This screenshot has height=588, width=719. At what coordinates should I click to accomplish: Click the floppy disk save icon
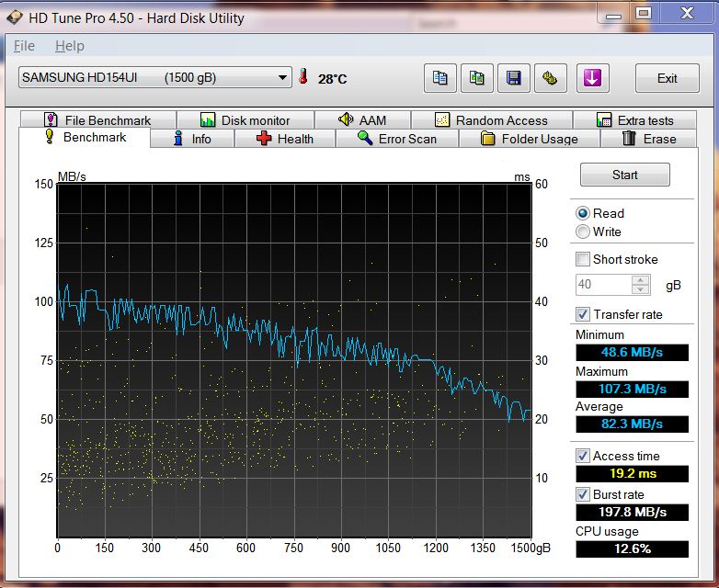(514, 78)
